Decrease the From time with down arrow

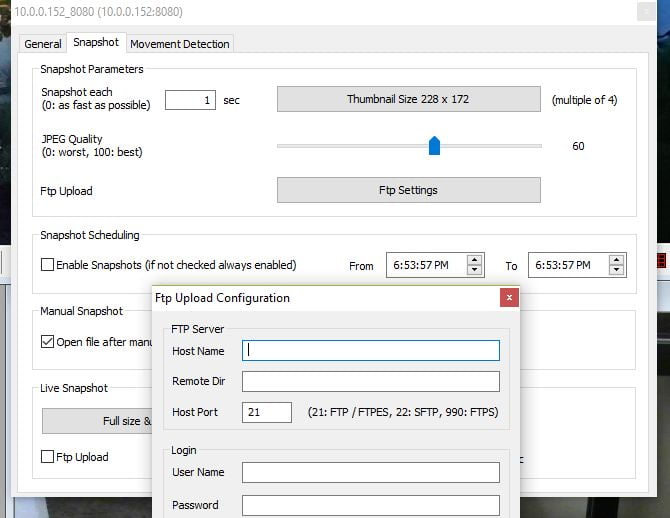coord(474,270)
